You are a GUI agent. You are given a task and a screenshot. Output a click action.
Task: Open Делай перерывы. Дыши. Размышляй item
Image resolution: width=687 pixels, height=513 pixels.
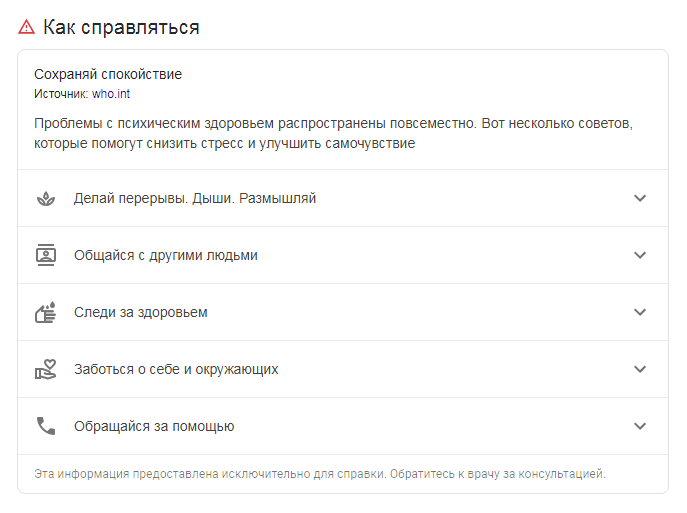pos(343,198)
